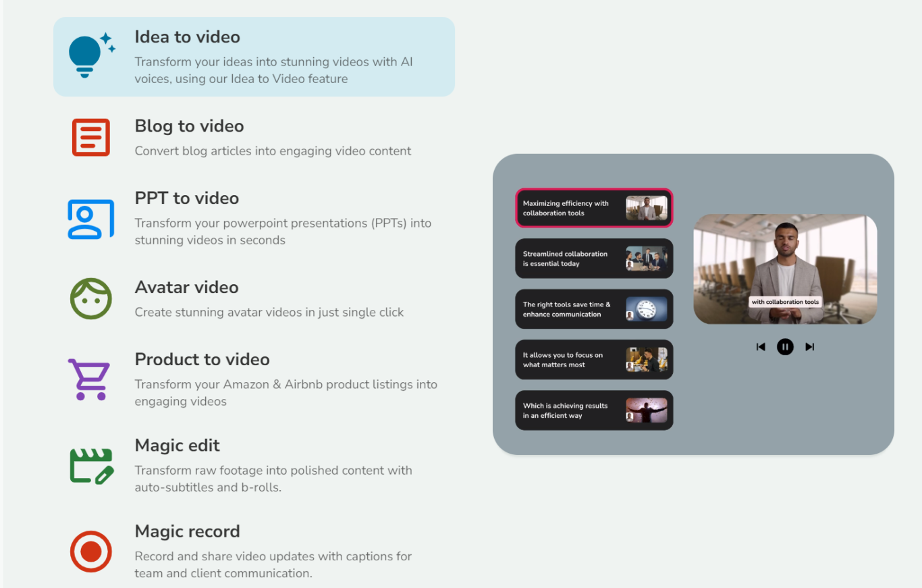
Task: Click the main avatar video preview
Action: pos(785,269)
